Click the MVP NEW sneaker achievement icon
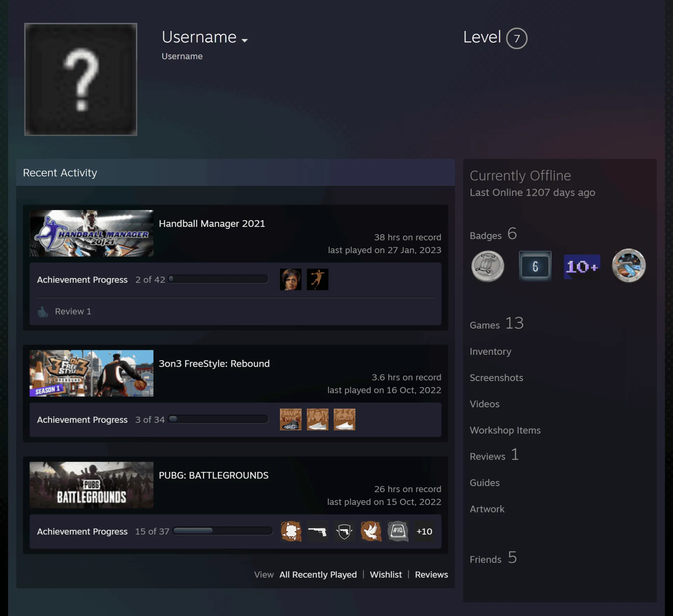Image resolution: width=673 pixels, height=616 pixels. point(291,419)
